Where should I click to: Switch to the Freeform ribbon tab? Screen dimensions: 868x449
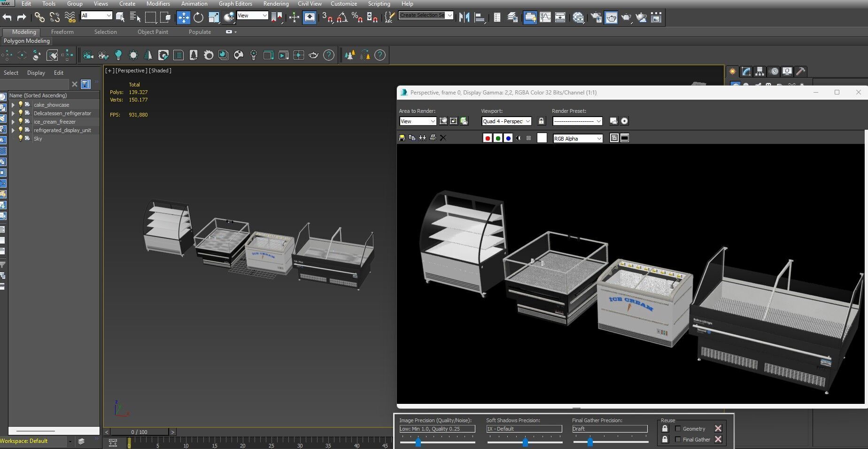click(62, 32)
